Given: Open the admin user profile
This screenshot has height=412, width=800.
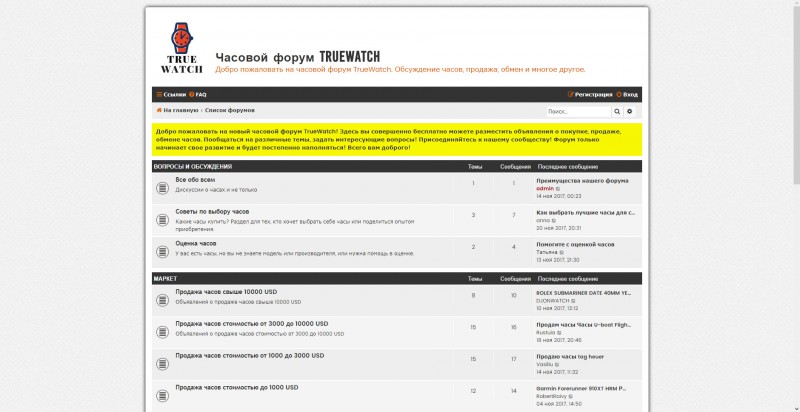Looking at the screenshot, I should click(545, 189).
